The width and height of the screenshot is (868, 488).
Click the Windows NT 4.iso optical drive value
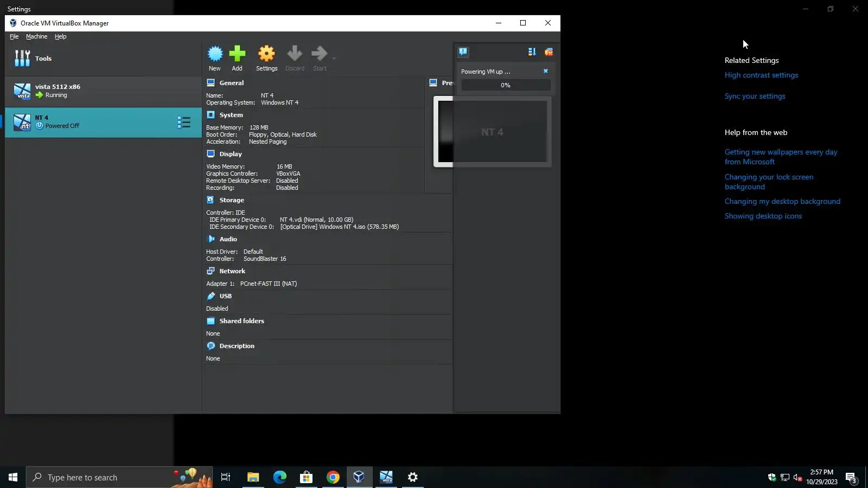(340, 227)
